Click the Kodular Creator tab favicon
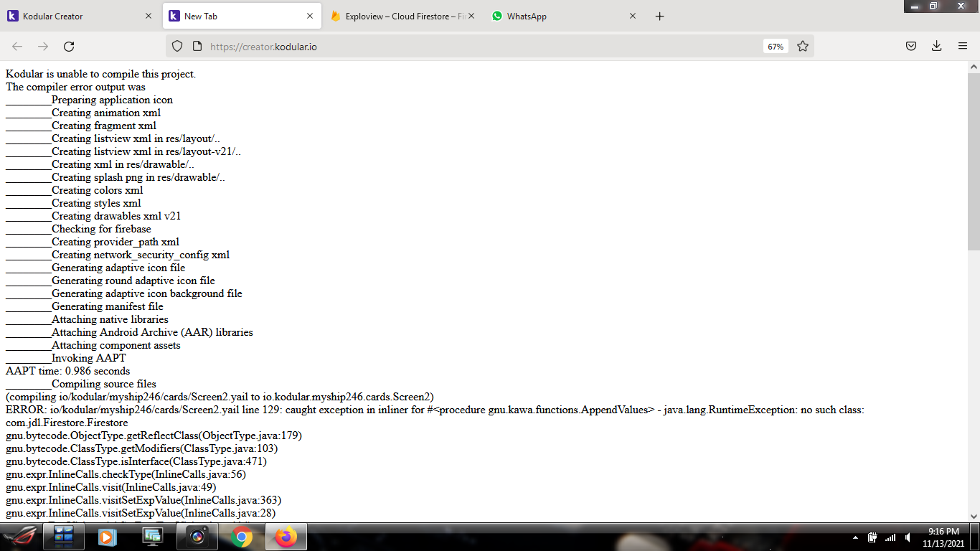The height and width of the screenshot is (551, 980). point(13,16)
